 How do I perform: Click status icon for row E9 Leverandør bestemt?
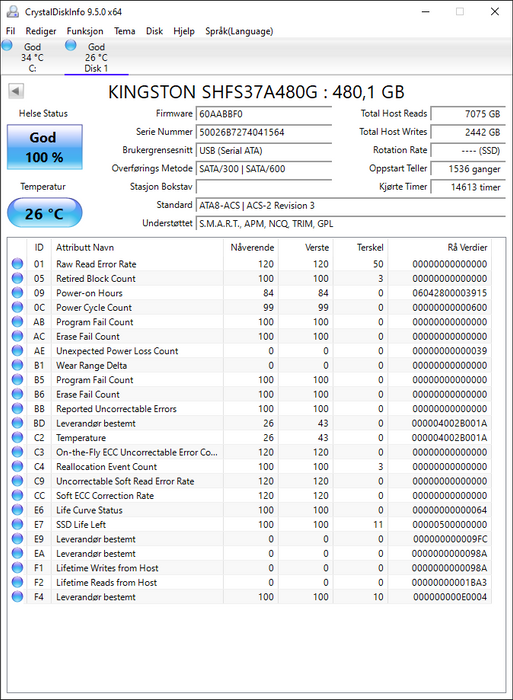point(17,539)
